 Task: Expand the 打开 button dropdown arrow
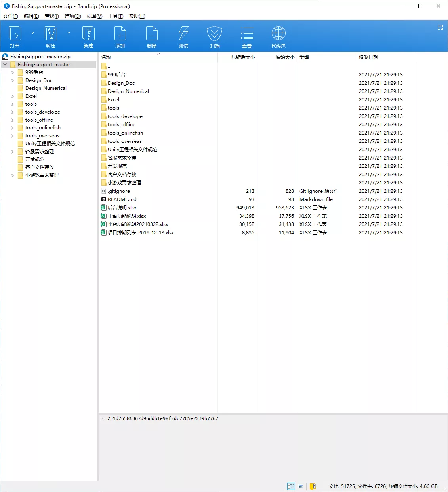[x=33, y=32]
